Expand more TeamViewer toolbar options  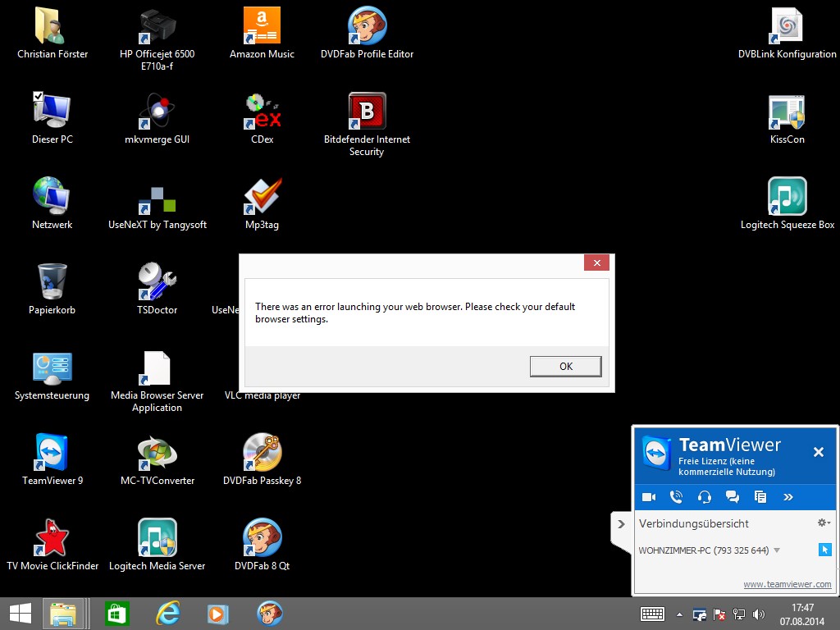(x=788, y=497)
